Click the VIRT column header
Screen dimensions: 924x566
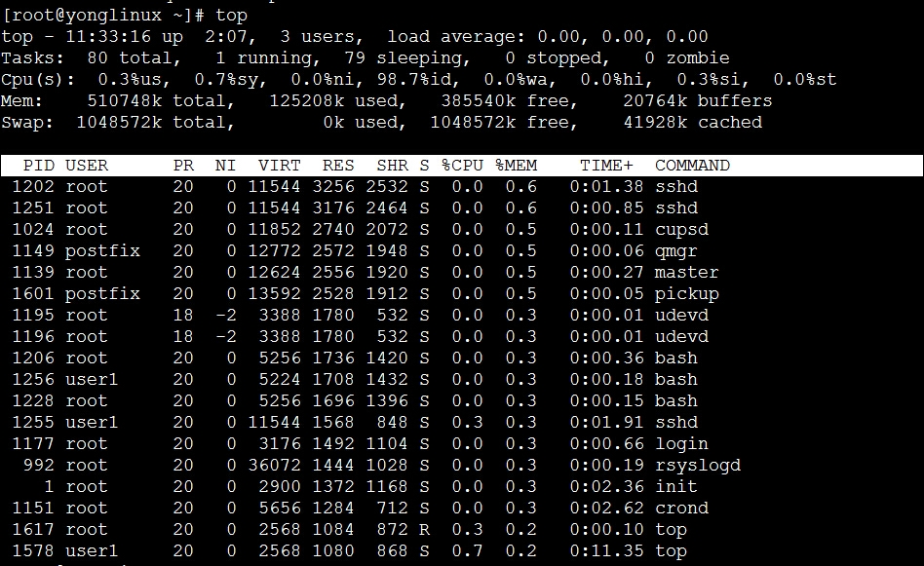coord(280,166)
